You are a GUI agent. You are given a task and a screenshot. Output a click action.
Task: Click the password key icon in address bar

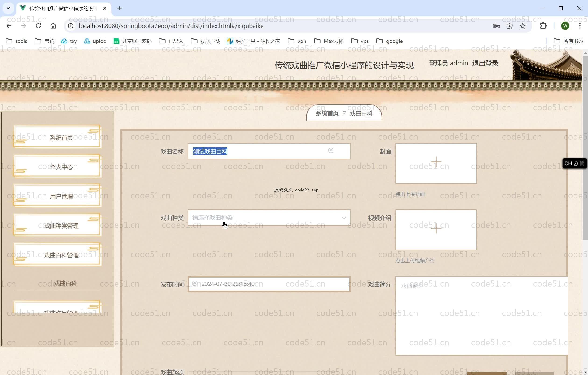[496, 26]
